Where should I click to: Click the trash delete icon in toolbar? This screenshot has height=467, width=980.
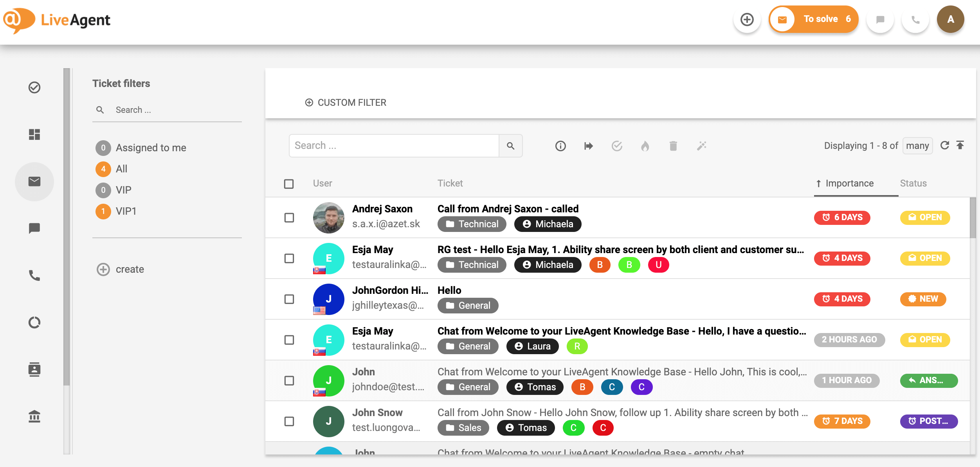(x=673, y=146)
